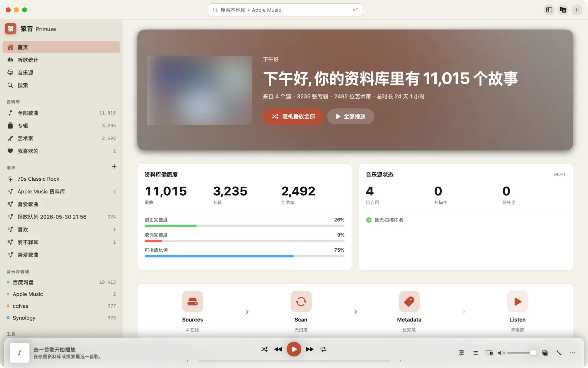Click the playback progress bar
Screen dimensions: 588x368
point(294,361)
